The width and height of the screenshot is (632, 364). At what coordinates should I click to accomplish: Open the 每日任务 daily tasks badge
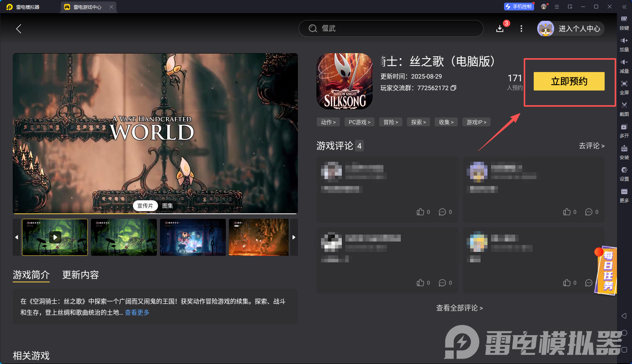tap(606, 271)
